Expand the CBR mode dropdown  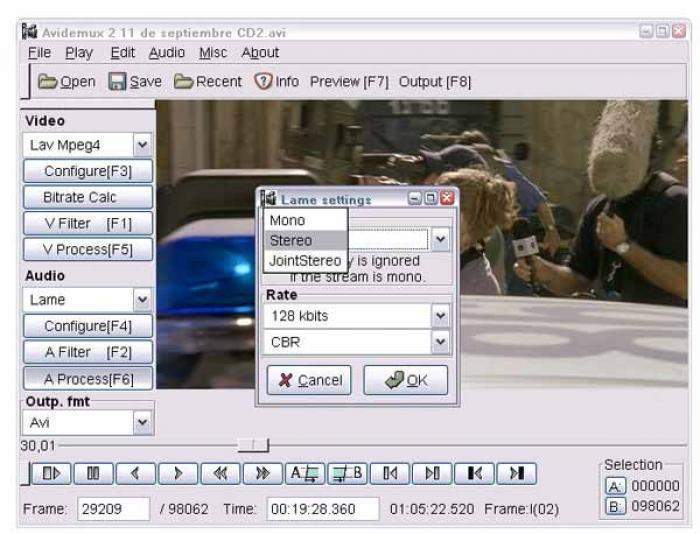(x=440, y=342)
